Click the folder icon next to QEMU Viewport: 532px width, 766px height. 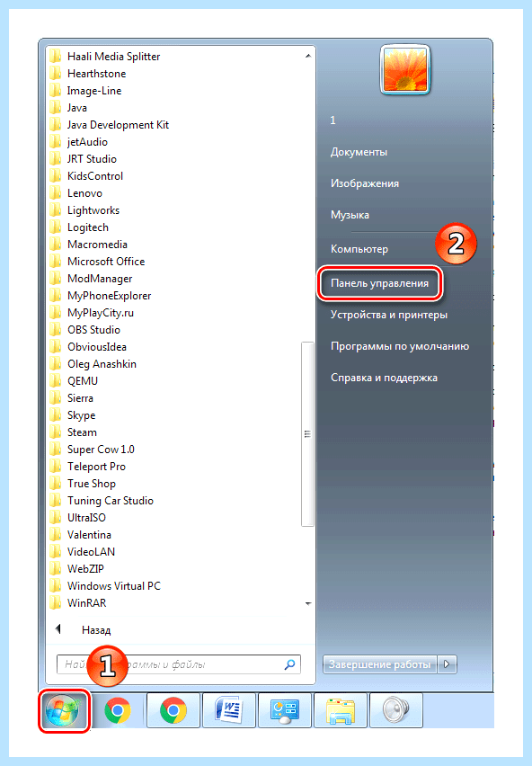[x=55, y=381]
